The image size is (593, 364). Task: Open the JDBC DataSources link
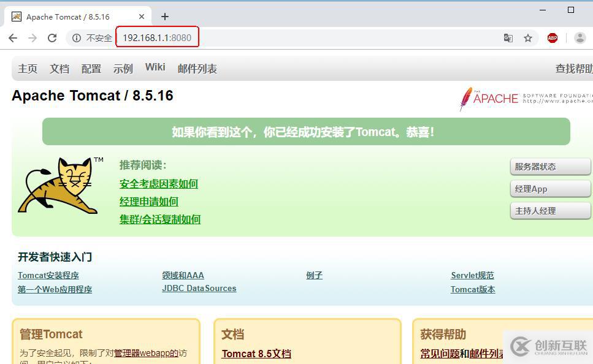199,289
